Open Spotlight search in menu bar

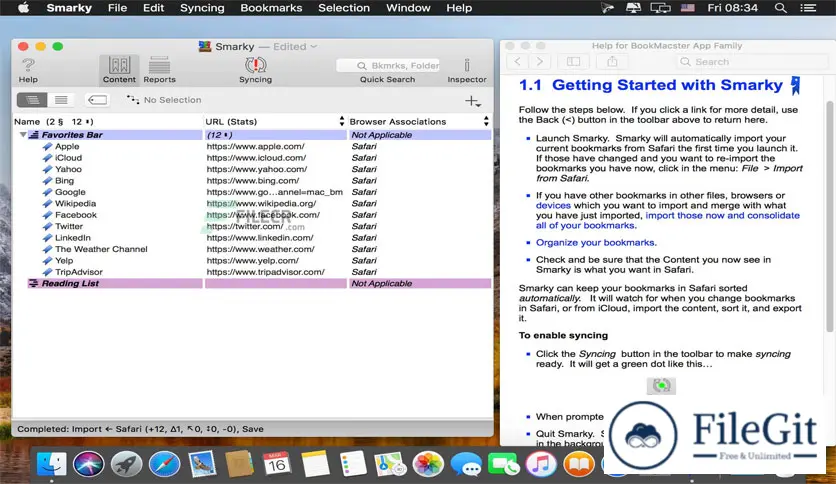[780, 8]
